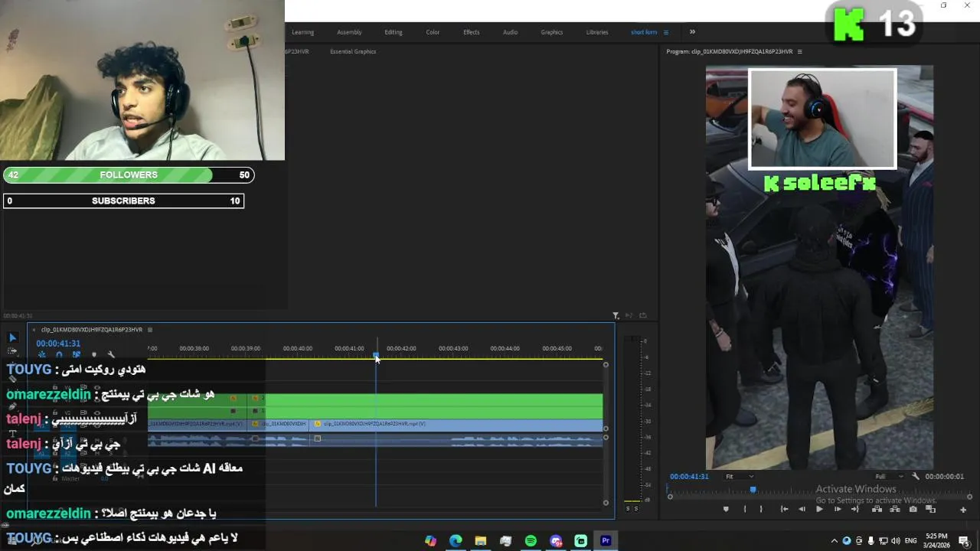
Task: Switch to the Graphics workspace
Action: [551, 32]
